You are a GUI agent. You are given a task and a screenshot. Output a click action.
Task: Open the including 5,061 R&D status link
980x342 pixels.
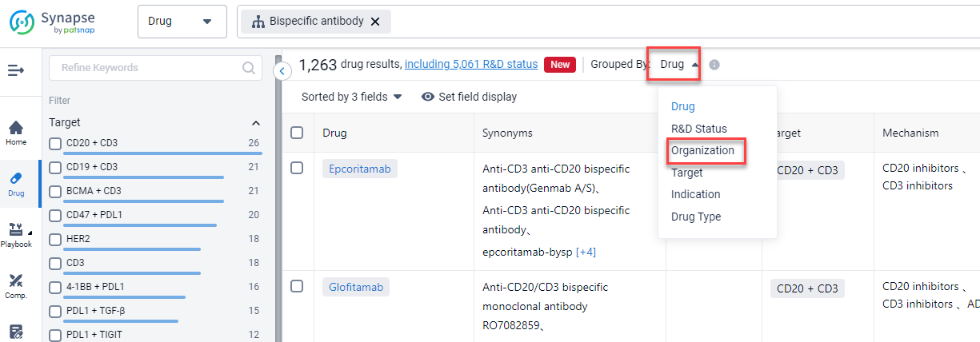click(x=471, y=65)
